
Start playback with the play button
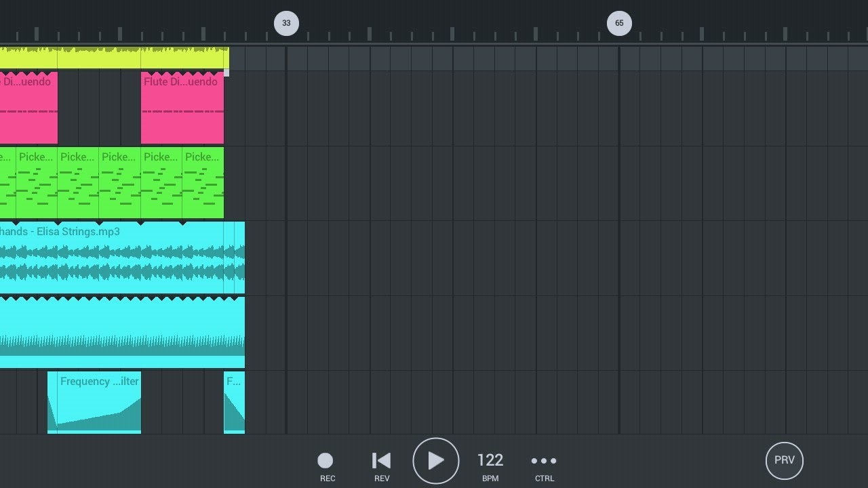click(436, 461)
